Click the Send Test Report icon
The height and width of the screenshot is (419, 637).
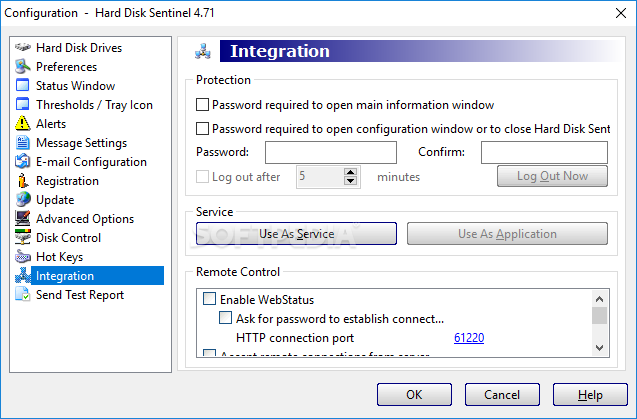tap(23, 294)
